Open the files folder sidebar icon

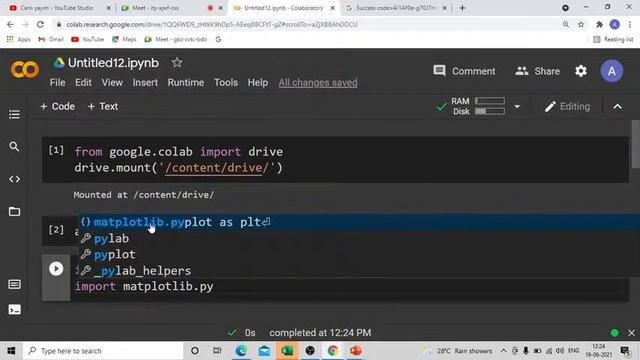click(x=14, y=211)
